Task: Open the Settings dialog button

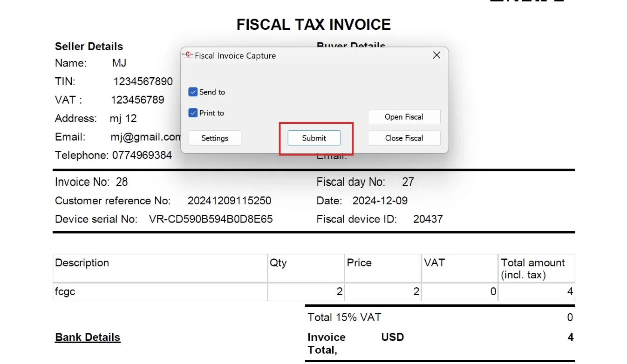Action: tap(215, 138)
